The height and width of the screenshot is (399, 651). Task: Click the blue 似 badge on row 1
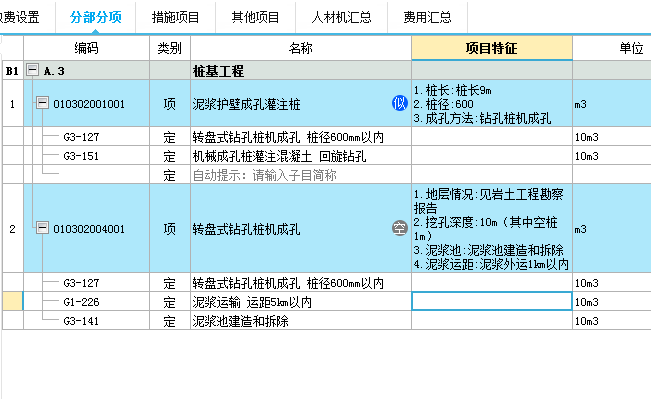tap(399, 103)
